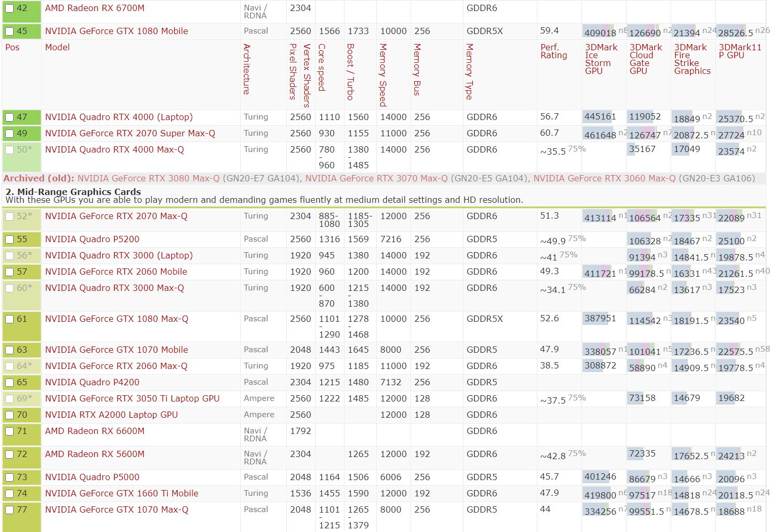Sort by 3DMark Fire Strike Graphics header
The height and width of the screenshot is (532, 777).
692,59
